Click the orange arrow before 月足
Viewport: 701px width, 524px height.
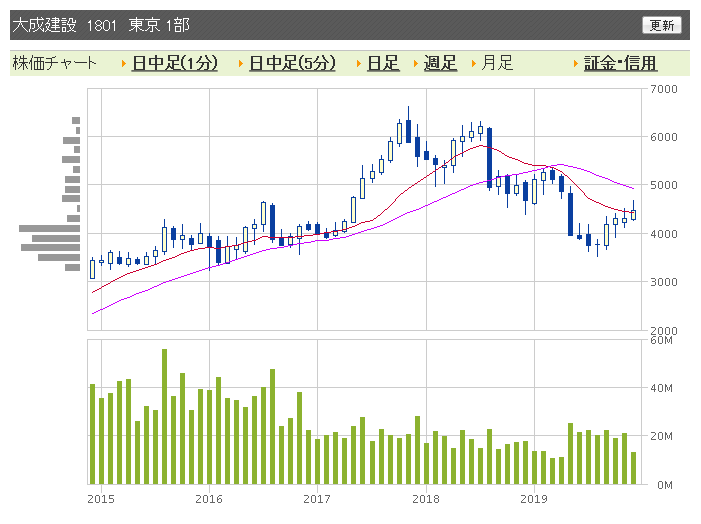pyautogui.click(x=474, y=63)
